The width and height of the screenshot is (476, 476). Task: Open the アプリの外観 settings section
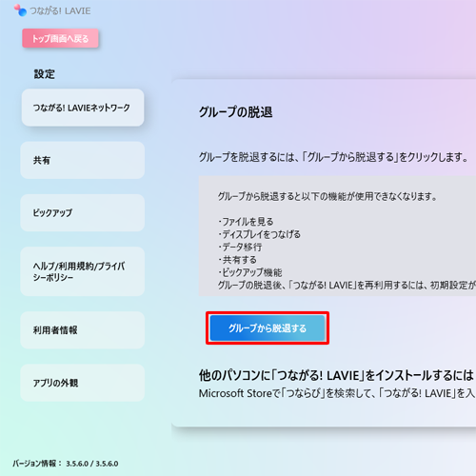[83, 383]
